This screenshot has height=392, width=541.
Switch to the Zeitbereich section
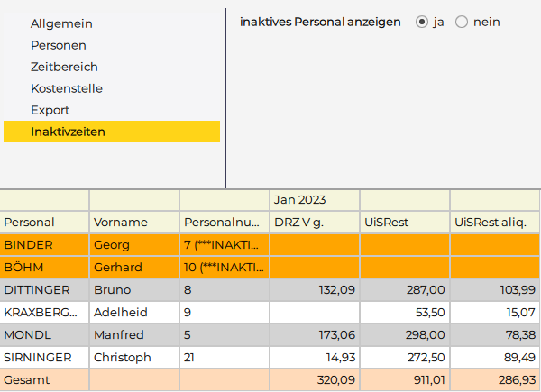(64, 67)
